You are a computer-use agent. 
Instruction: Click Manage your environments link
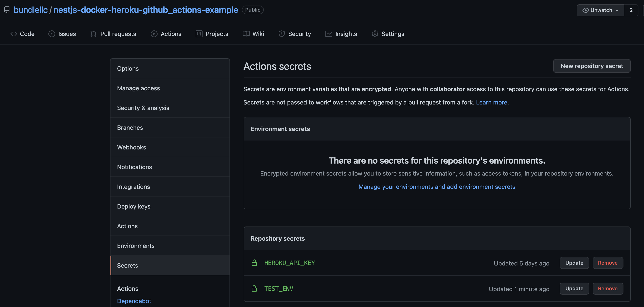pos(437,187)
